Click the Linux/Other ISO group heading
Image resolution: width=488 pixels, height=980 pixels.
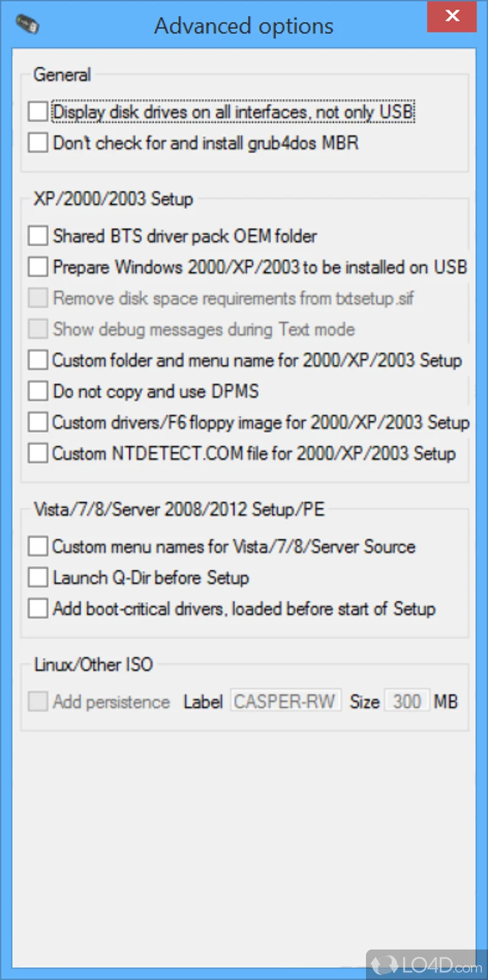click(93, 665)
